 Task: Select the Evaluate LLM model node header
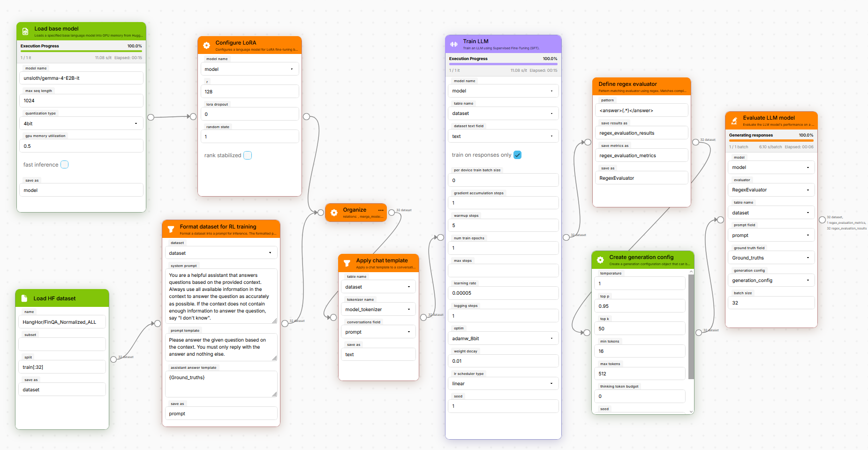771,121
